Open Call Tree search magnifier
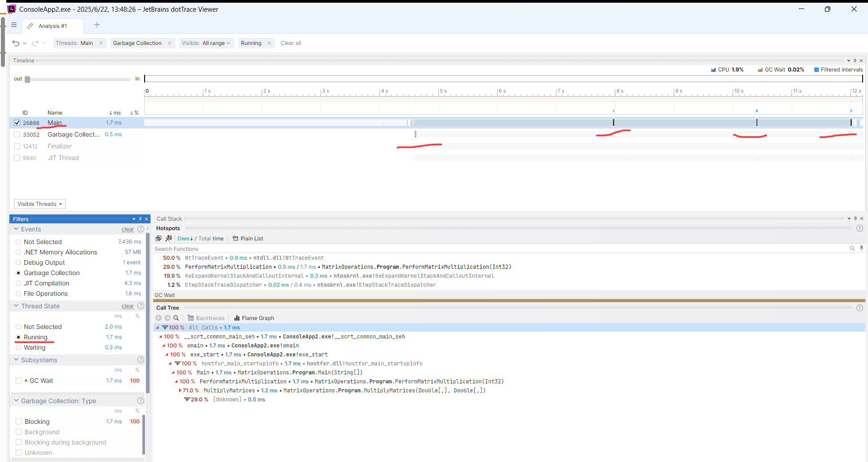868x462 pixels. 176,318
